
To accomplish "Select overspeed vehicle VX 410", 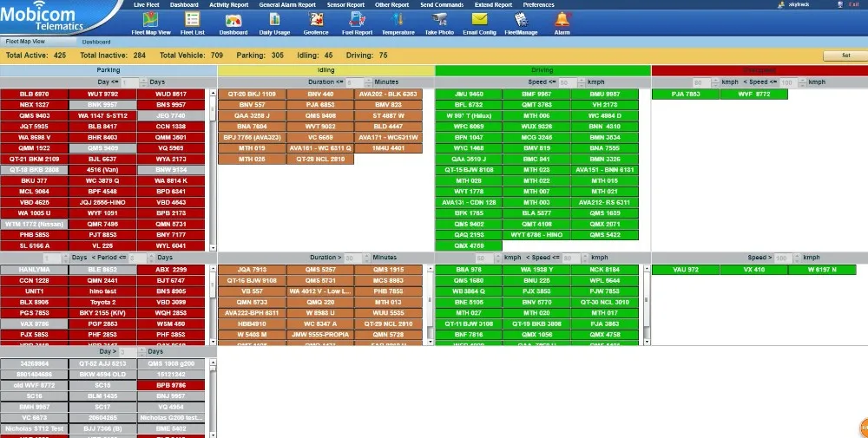I will click(754, 270).
